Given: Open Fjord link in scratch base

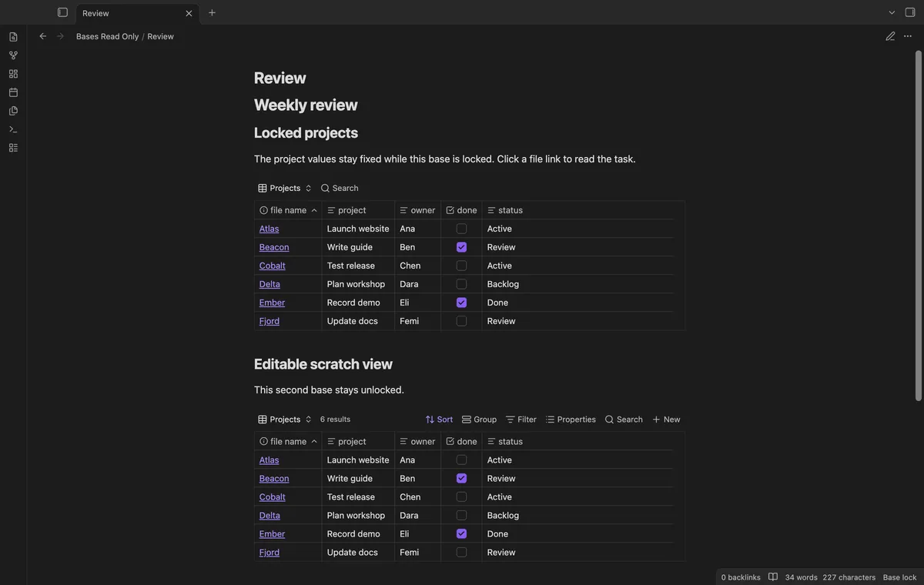Looking at the screenshot, I should click(269, 553).
